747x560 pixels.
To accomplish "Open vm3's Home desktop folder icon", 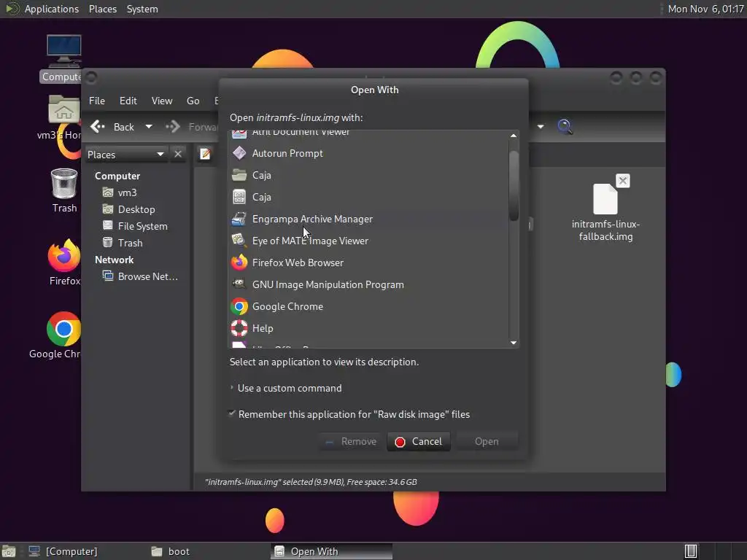I will click(64, 109).
